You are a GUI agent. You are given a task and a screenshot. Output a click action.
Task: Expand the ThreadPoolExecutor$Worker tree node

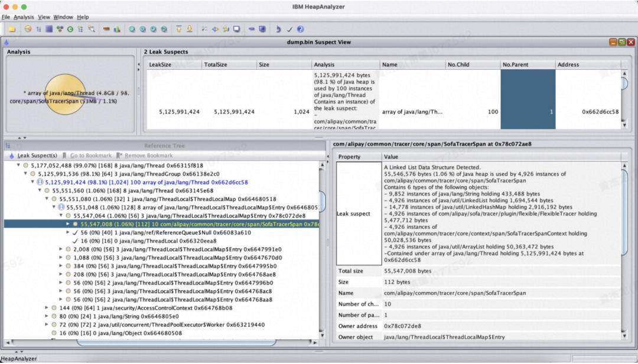coord(47,324)
